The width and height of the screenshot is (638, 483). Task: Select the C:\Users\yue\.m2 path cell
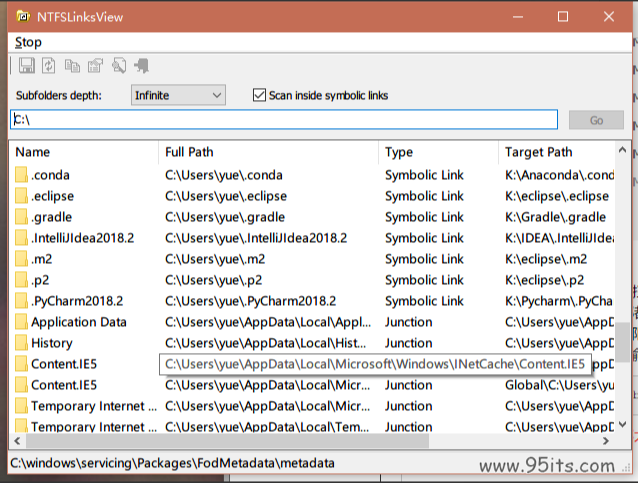pos(215,259)
